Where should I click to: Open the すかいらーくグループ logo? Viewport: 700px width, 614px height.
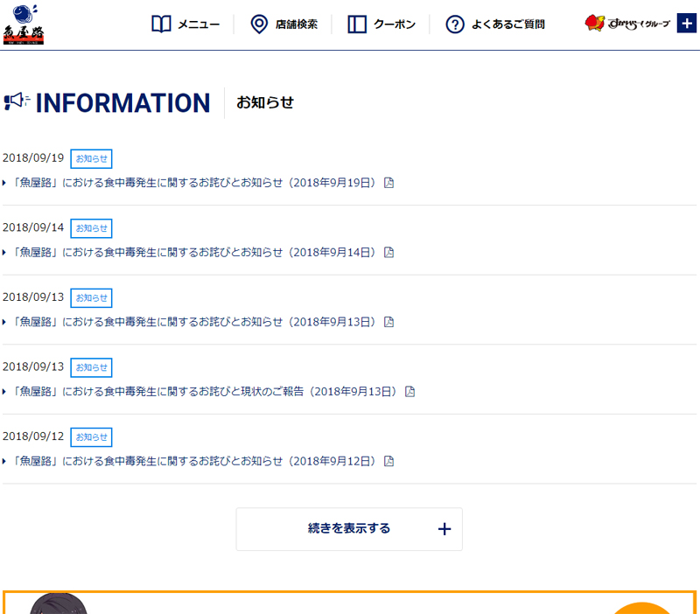pyautogui.click(x=627, y=24)
